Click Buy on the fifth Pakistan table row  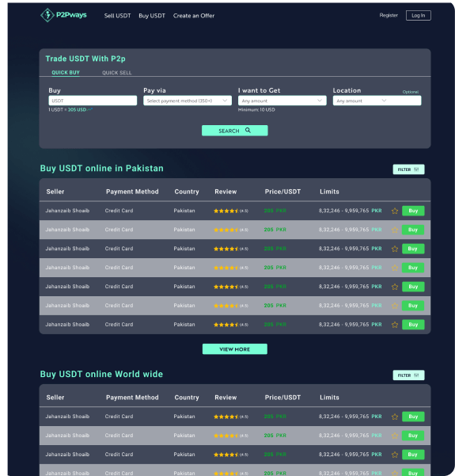413,287
